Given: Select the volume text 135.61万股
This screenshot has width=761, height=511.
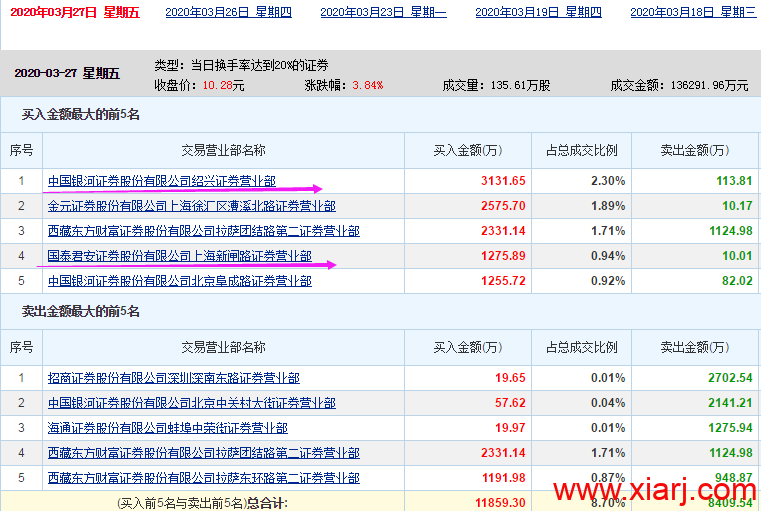Looking at the screenshot, I should (520, 85).
